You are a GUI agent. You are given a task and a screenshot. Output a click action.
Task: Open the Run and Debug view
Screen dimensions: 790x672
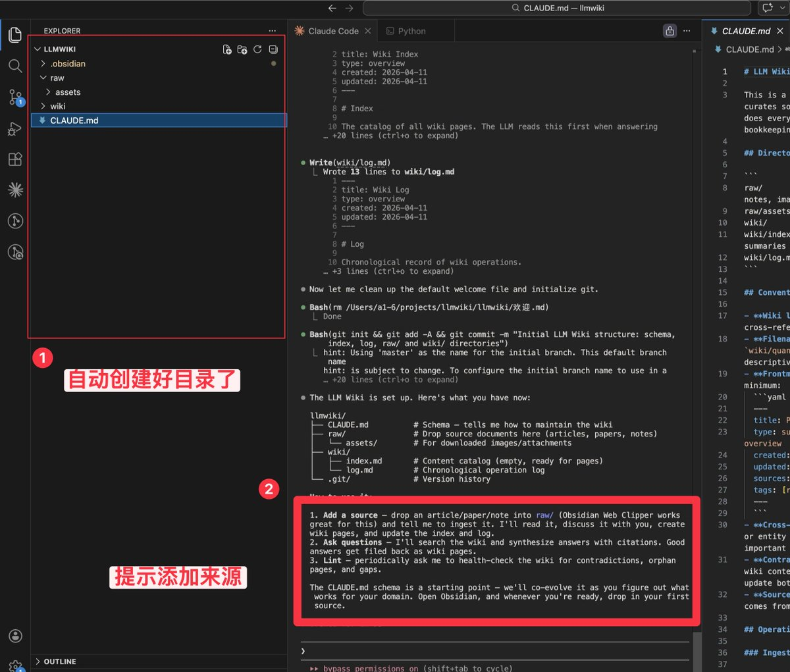click(x=15, y=128)
